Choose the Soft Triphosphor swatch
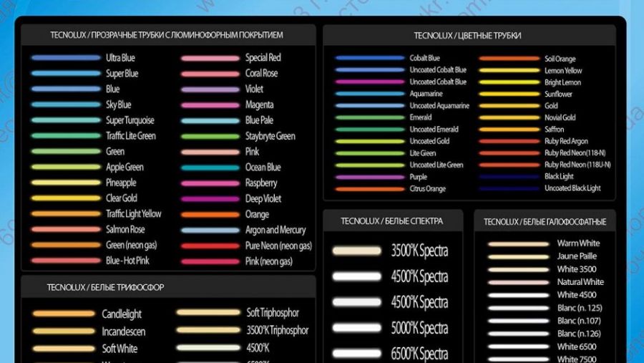 pos(209,312)
